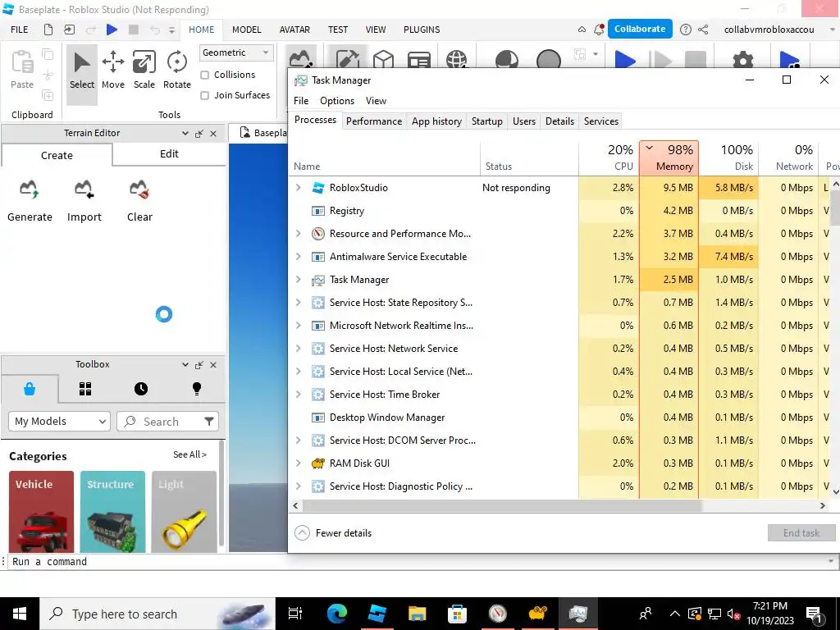Click the help question mark icon
Image resolution: width=840 pixels, height=630 pixels.
[685, 30]
